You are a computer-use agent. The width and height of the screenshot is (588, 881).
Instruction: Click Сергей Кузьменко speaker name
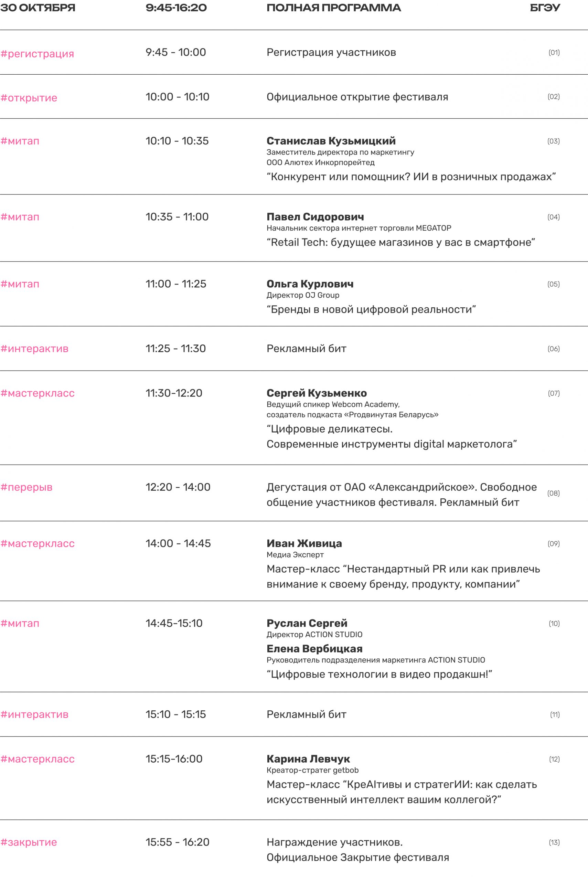click(317, 393)
